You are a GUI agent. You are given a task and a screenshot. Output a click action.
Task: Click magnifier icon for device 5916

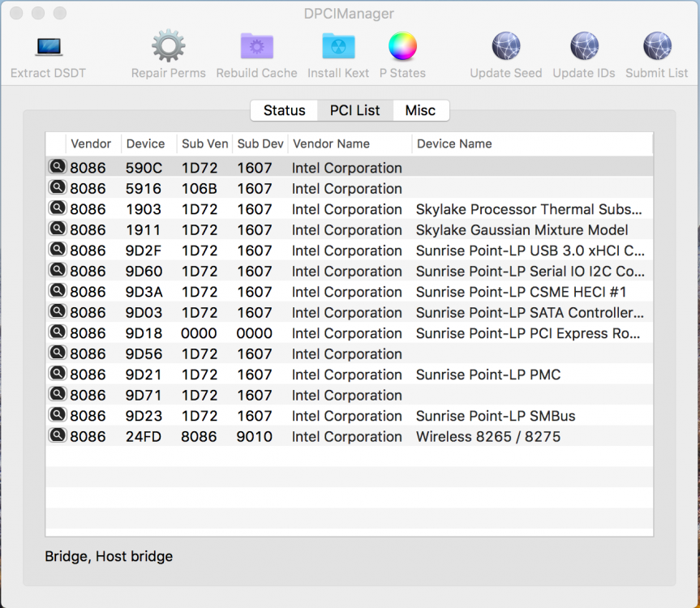tap(58, 187)
